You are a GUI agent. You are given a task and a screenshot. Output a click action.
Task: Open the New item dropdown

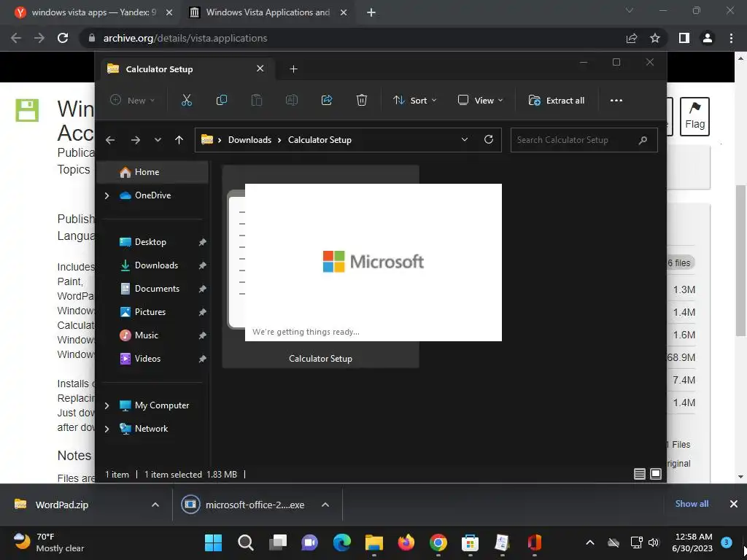(133, 101)
